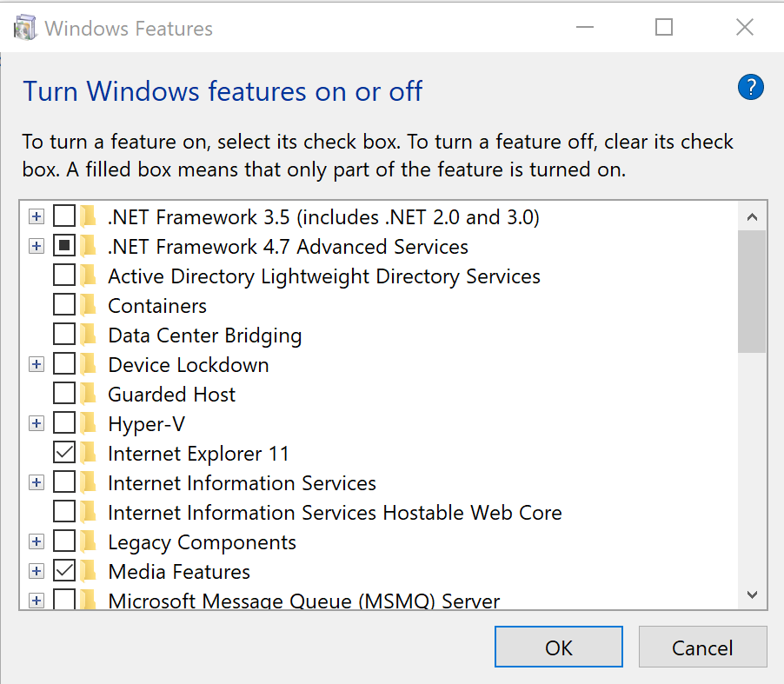Click folder icon beside Data Center Bridging
Image resolution: width=784 pixels, height=684 pixels.
pos(89,335)
